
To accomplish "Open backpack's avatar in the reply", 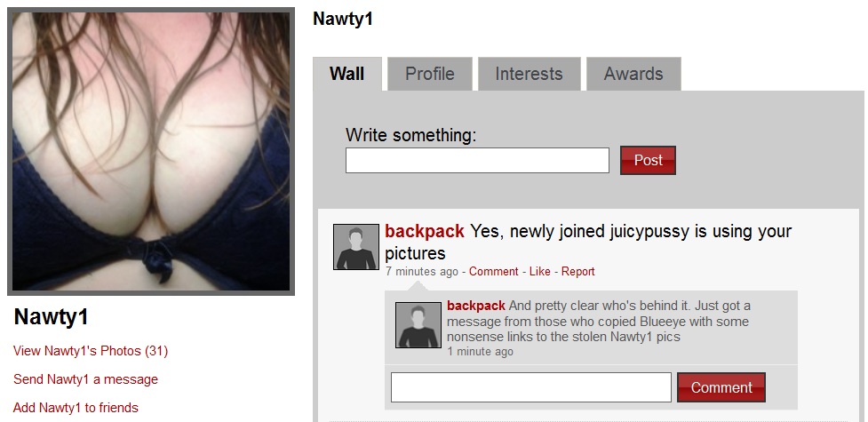I will [418, 325].
